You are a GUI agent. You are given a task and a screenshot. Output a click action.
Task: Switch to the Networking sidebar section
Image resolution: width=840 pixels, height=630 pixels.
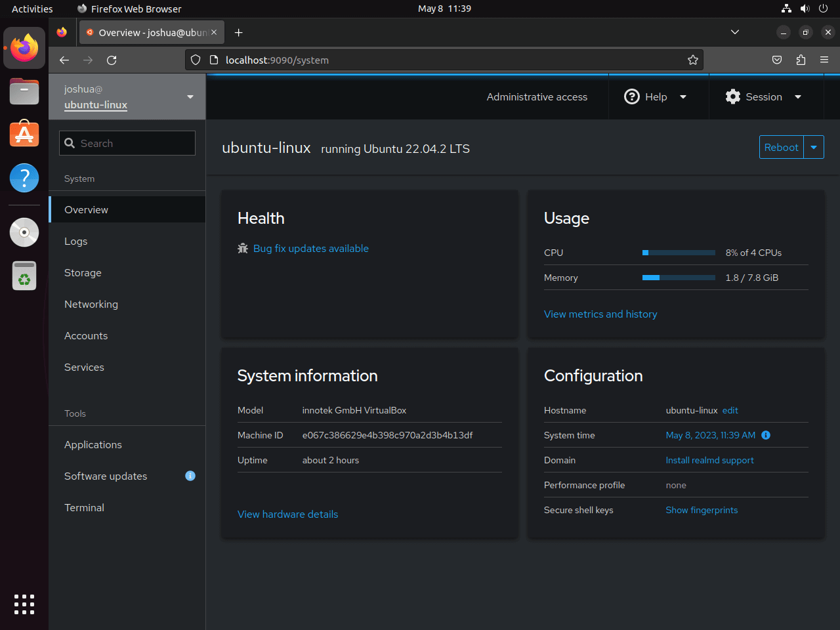coord(91,304)
